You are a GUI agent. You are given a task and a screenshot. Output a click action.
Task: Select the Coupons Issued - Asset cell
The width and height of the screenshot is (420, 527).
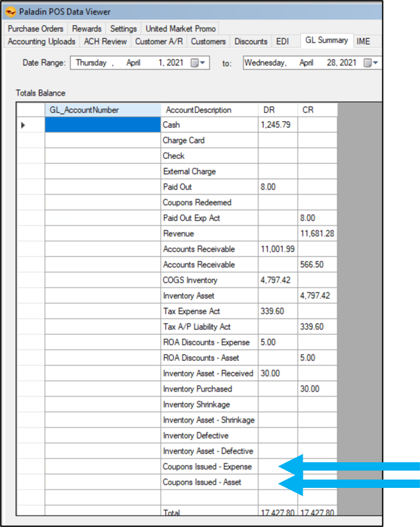[x=210, y=482]
